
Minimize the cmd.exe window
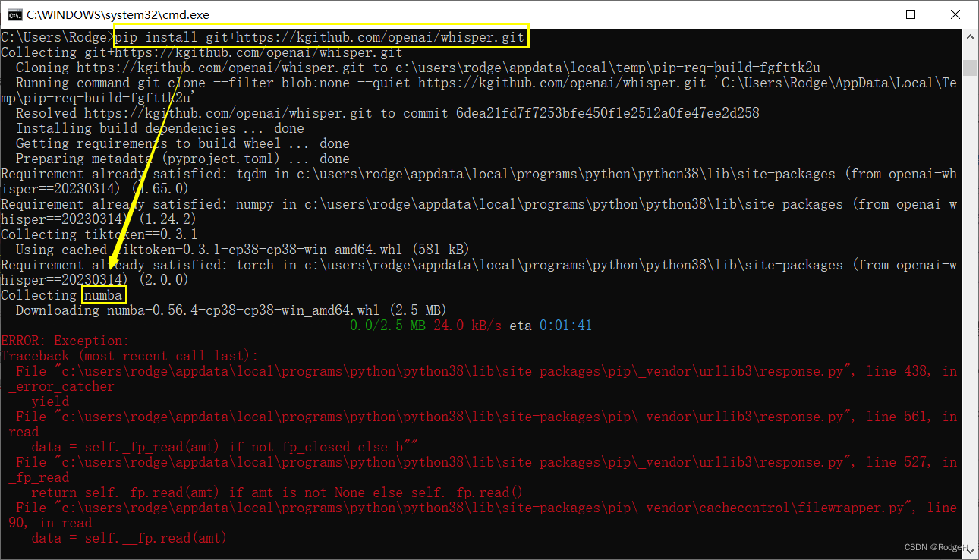pos(866,14)
